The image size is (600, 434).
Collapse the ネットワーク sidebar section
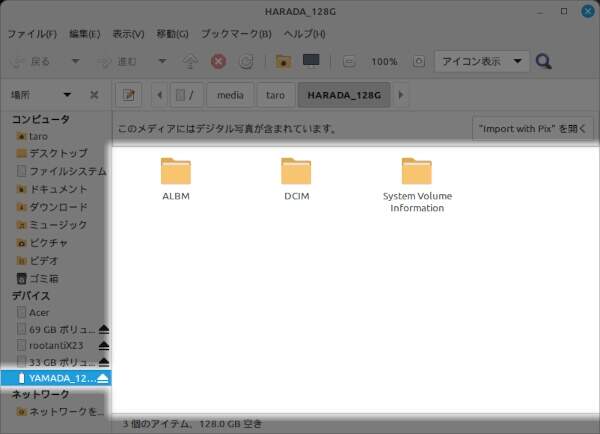point(41,395)
